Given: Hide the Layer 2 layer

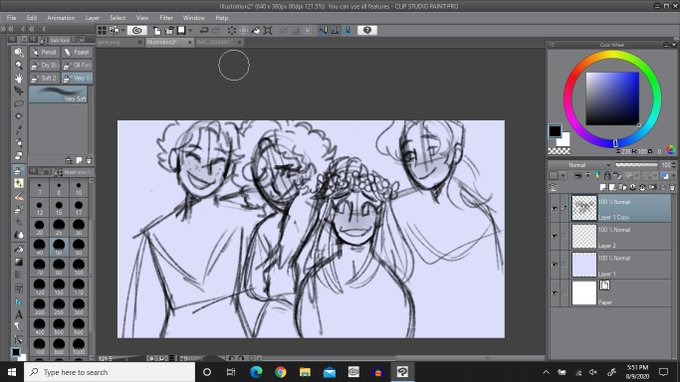Looking at the screenshot, I should point(554,236).
